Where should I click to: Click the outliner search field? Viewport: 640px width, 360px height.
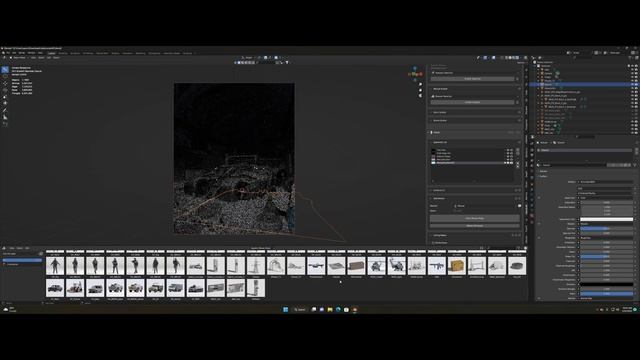click(x=583, y=58)
